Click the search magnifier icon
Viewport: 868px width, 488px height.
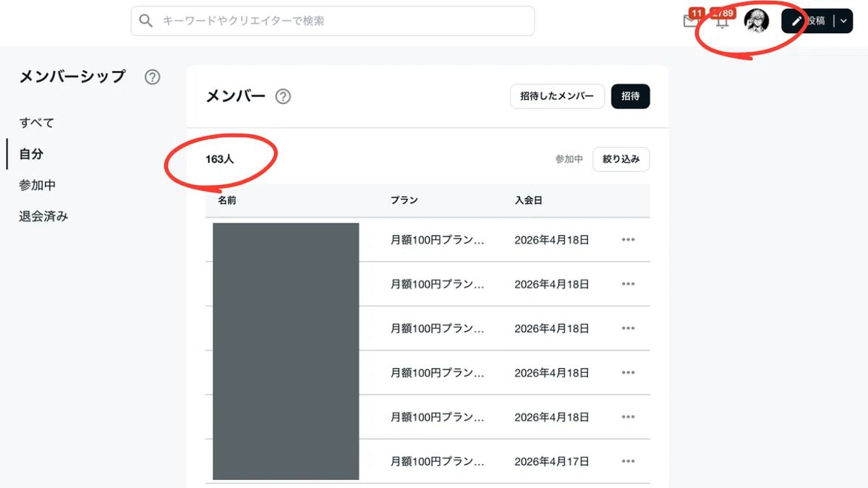pyautogui.click(x=146, y=21)
